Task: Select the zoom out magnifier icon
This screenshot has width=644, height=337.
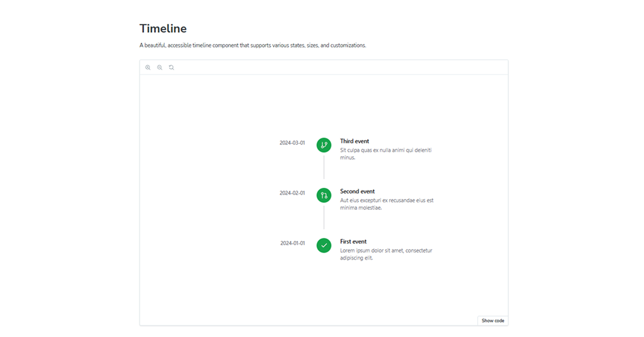Action: pyautogui.click(x=159, y=67)
